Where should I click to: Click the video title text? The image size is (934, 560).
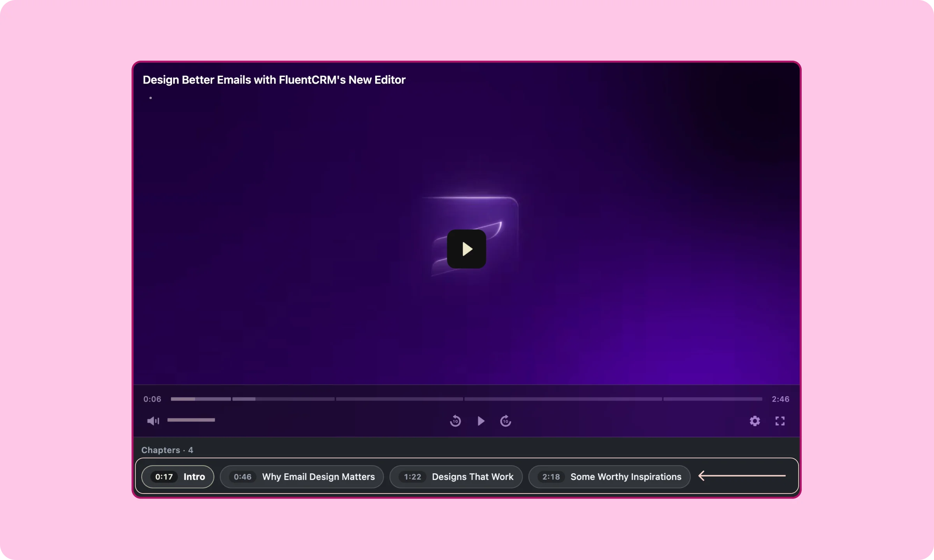tap(274, 80)
